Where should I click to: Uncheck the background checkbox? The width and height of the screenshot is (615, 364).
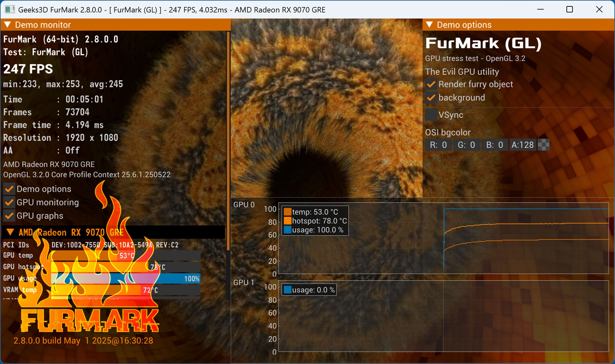point(431,98)
